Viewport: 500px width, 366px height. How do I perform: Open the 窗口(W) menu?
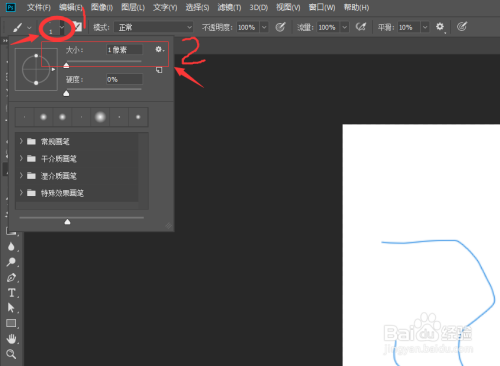(322, 7)
